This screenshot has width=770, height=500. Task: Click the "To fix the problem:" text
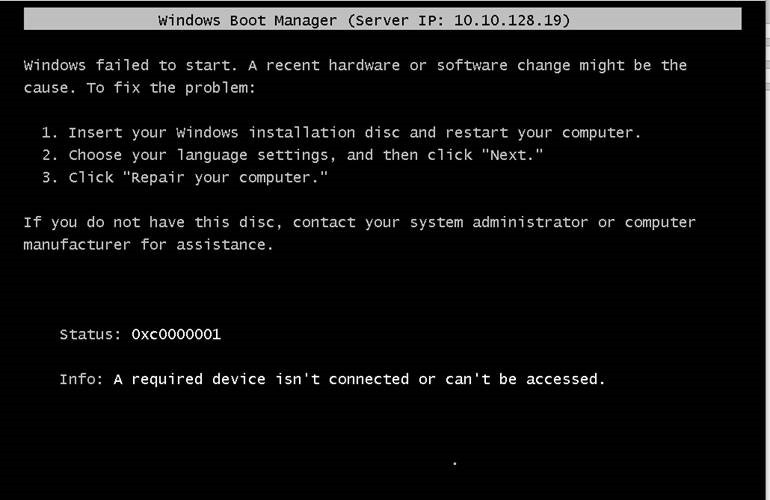pos(171,88)
